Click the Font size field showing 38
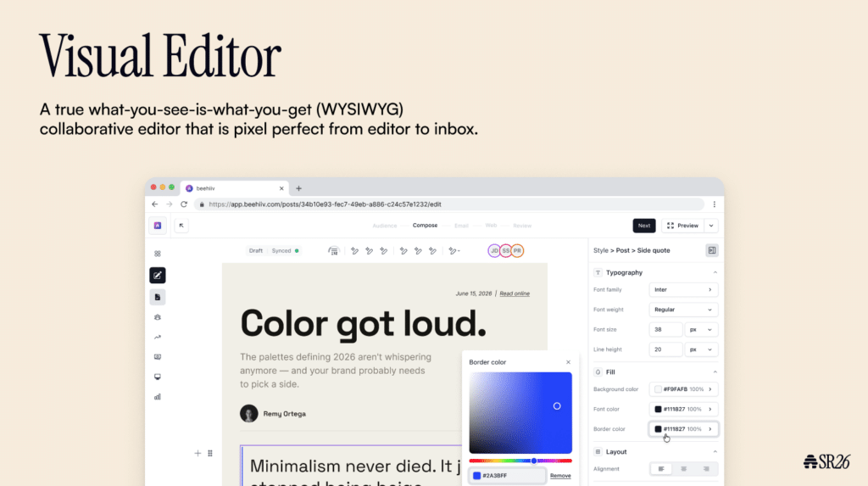This screenshot has width=868, height=486. pyautogui.click(x=665, y=330)
